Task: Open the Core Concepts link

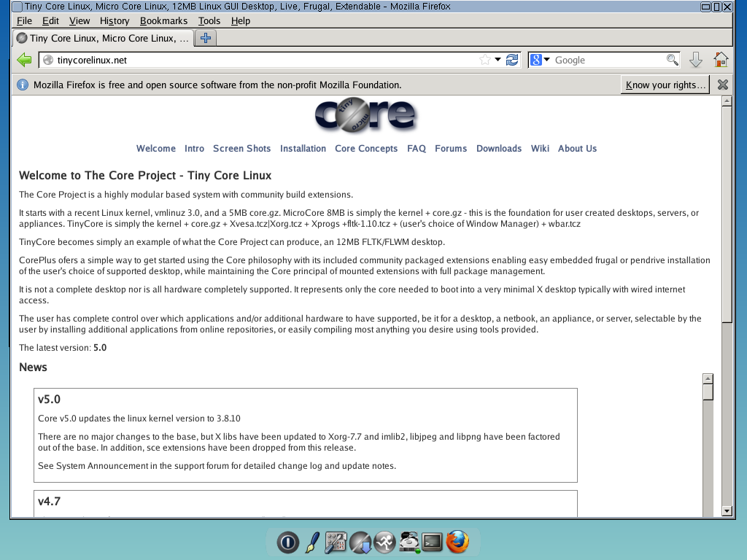Action: coord(366,149)
